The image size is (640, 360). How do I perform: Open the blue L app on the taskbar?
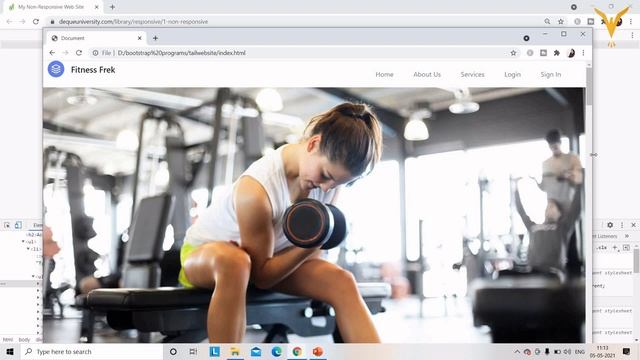(x=215, y=351)
